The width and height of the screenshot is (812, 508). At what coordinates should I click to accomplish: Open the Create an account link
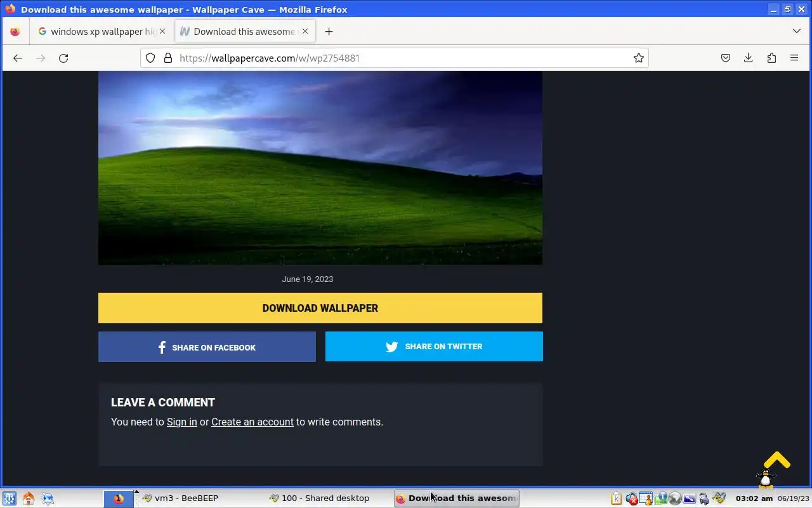pyautogui.click(x=252, y=422)
